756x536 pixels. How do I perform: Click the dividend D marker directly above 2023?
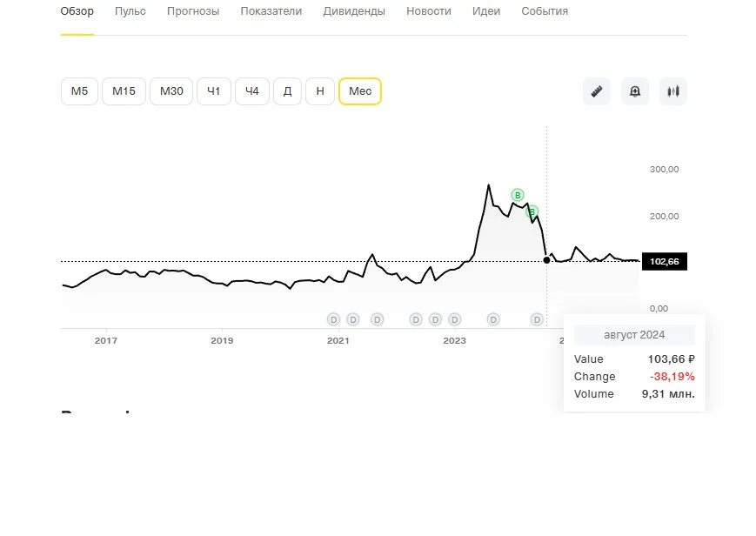454,319
